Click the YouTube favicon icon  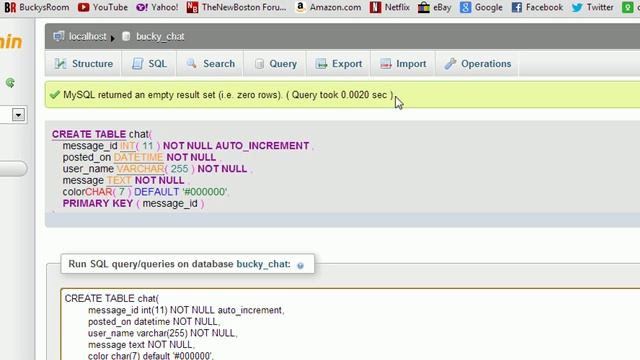pyautogui.click(x=84, y=7)
